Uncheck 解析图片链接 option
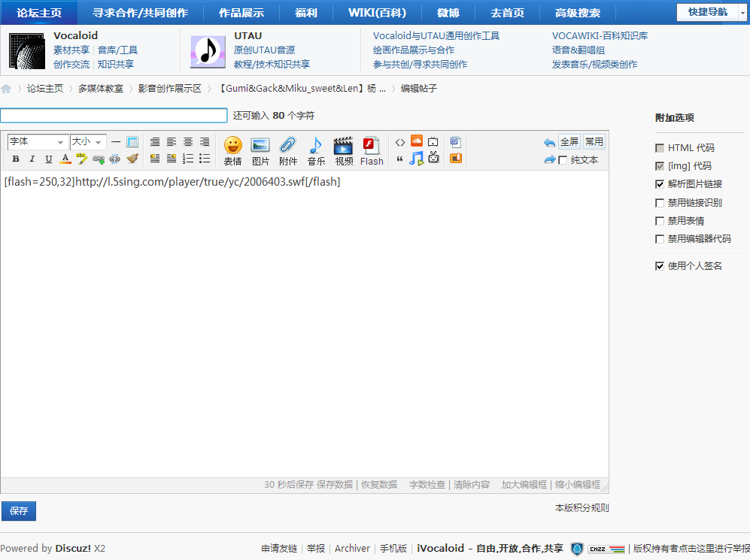Screen dimensions: 750x560 coord(660,184)
